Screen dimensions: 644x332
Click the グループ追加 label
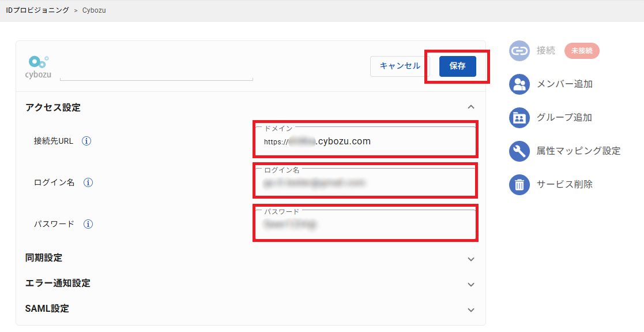[564, 117]
